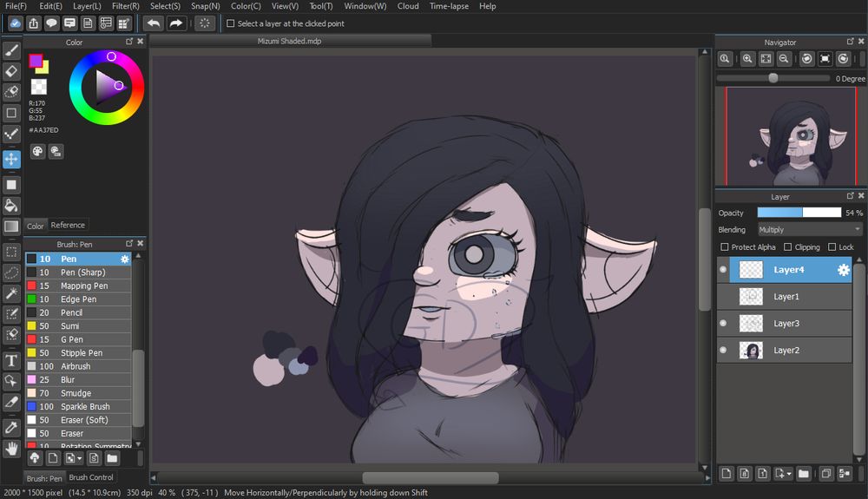The image size is (868, 499).
Task: Zoom in using the Navigator magnifier plus
Action: 746,59
